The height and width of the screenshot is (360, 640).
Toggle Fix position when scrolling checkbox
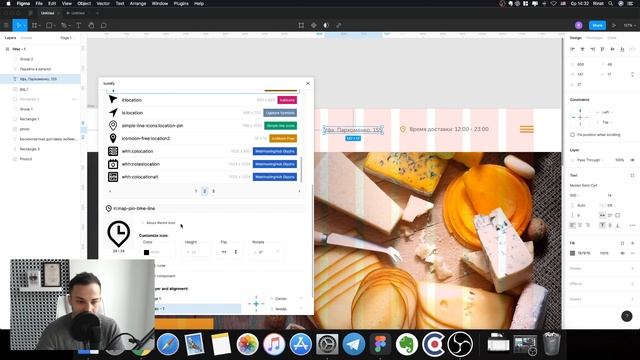[572, 135]
